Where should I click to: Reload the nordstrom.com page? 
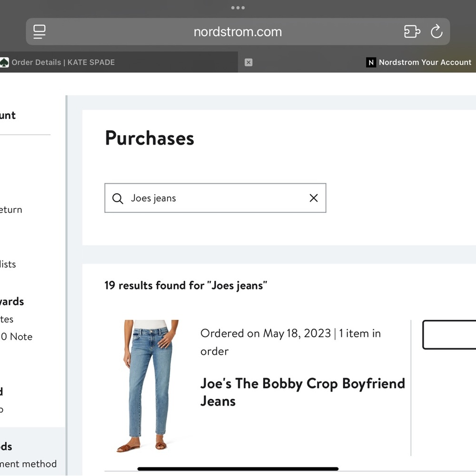(436, 31)
